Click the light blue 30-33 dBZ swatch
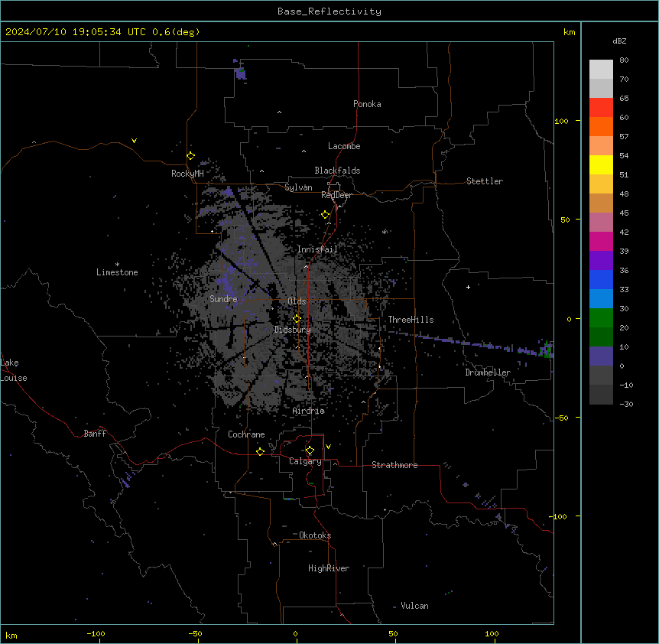 pyautogui.click(x=601, y=298)
